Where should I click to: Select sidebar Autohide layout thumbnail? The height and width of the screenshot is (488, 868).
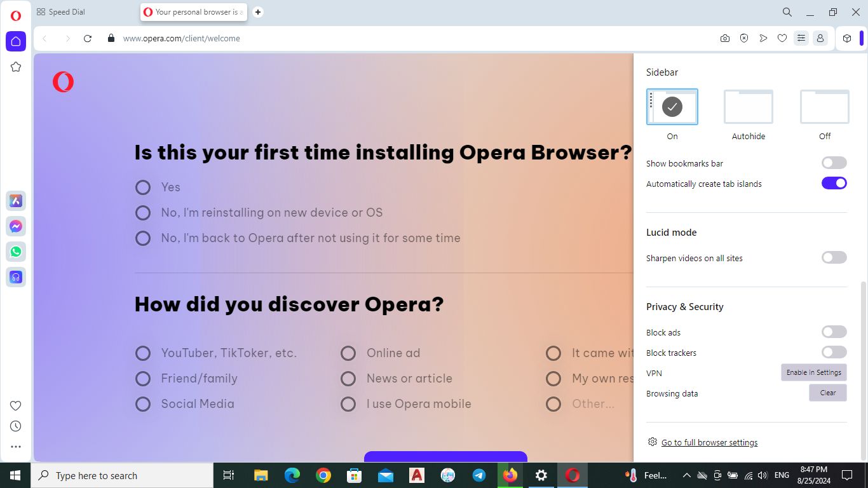point(749,107)
